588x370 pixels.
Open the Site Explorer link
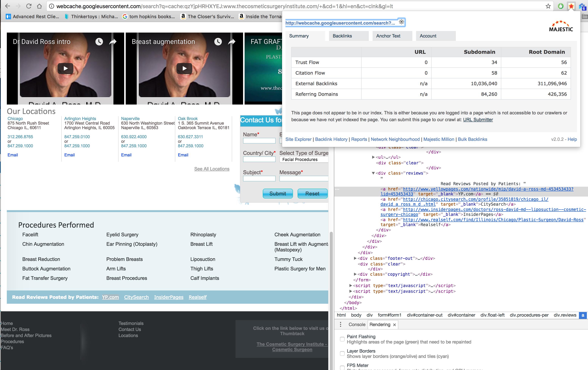click(298, 139)
